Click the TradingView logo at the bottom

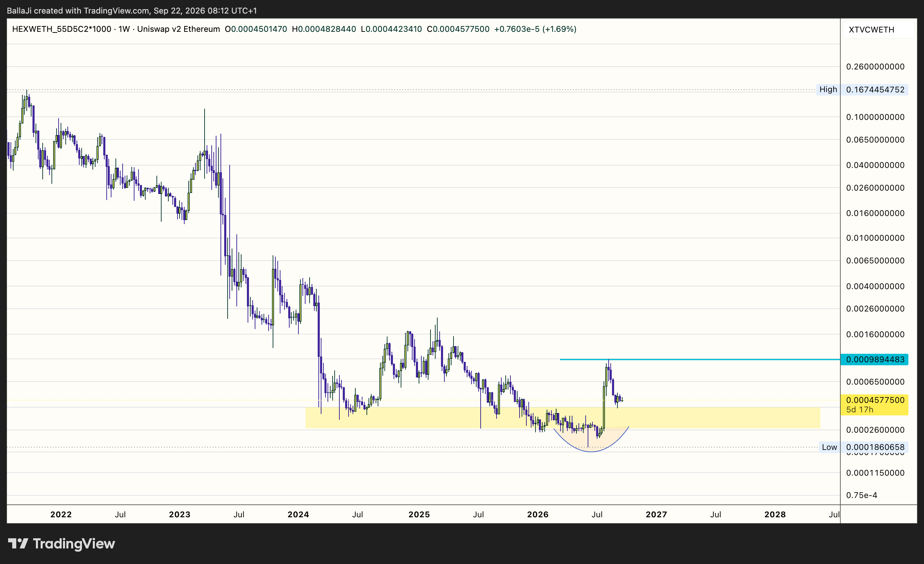click(x=62, y=543)
